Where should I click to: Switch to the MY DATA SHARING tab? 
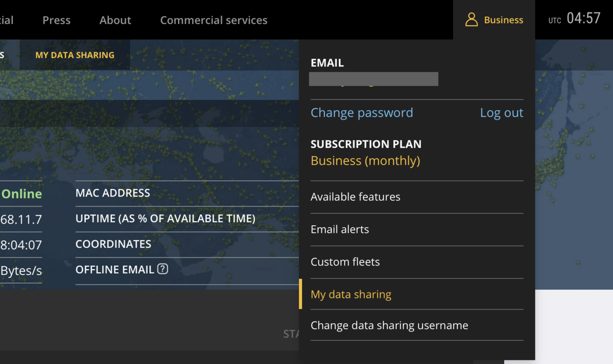[75, 55]
